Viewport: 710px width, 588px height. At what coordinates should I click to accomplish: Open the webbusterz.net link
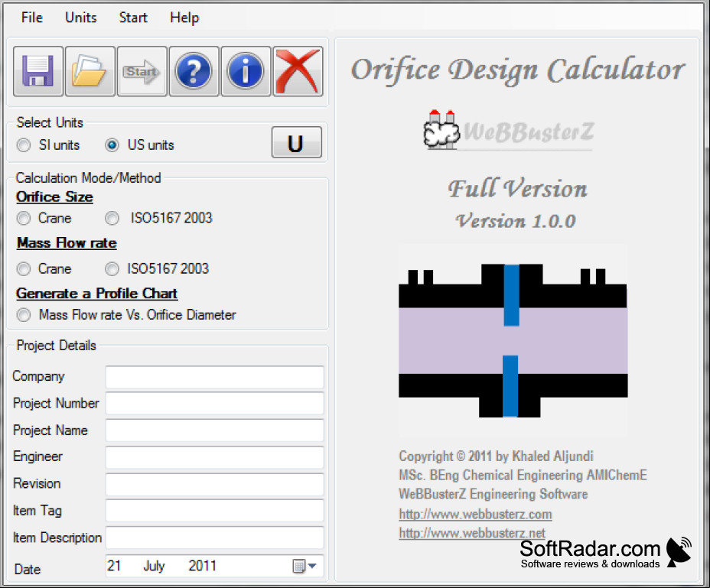click(472, 533)
